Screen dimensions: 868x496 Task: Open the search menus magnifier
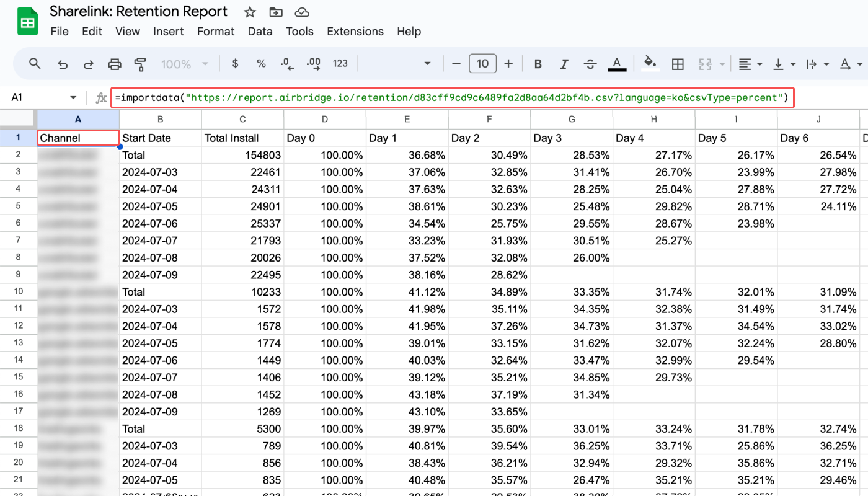click(x=35, y=63)
